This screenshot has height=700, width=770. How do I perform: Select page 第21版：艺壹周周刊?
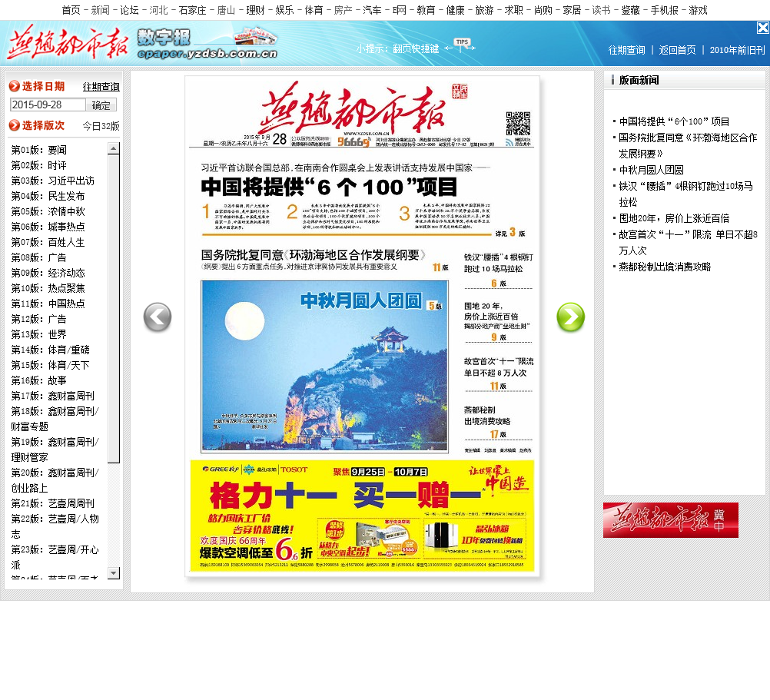pos(52,503)
